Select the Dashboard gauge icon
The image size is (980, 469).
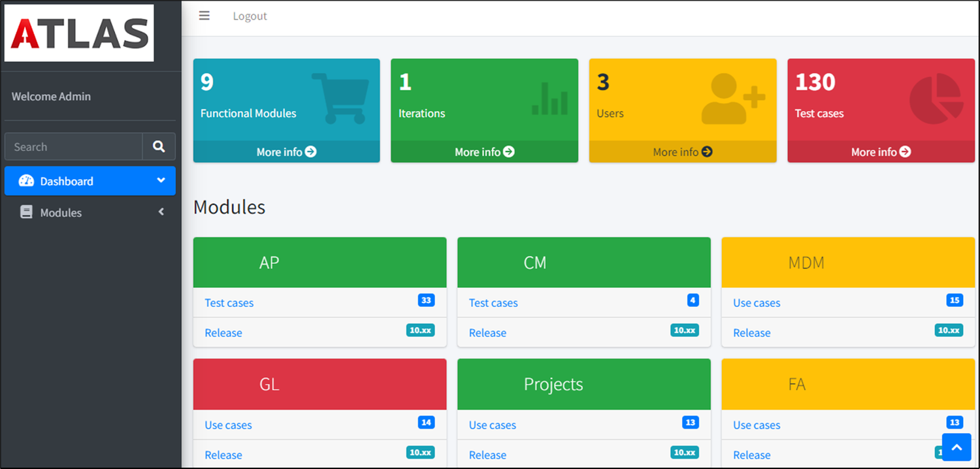click(x=25, y=180)
